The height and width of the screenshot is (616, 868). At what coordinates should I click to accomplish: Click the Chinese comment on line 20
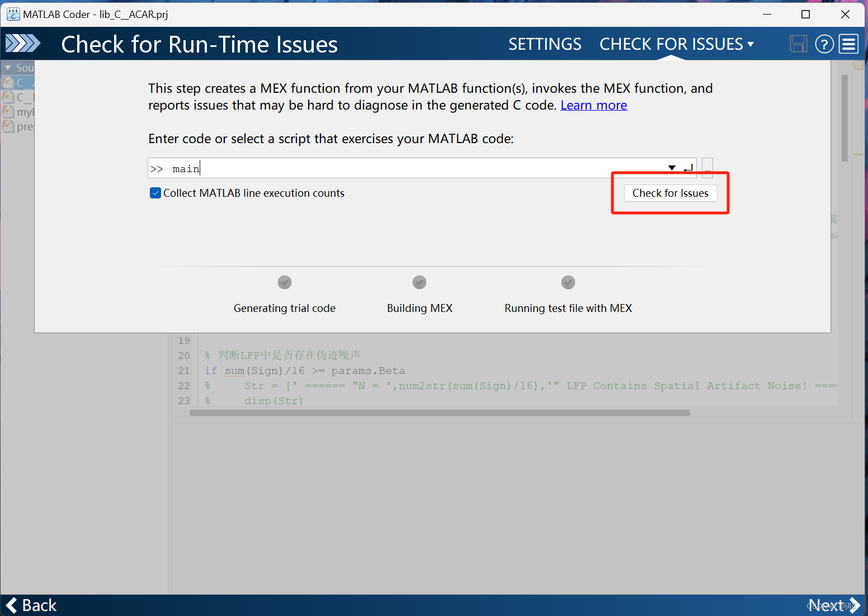coord(282,355)
